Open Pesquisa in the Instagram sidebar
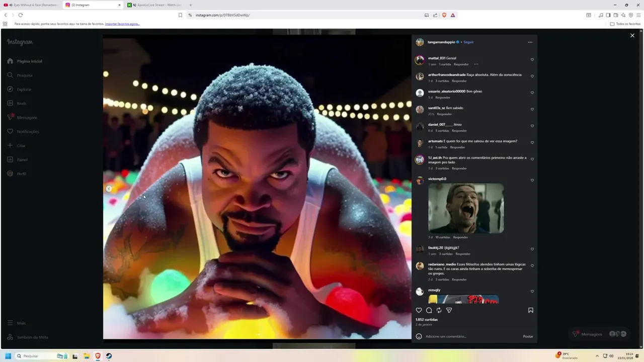Viewport: 644px width, 362px height. (20, 75)
